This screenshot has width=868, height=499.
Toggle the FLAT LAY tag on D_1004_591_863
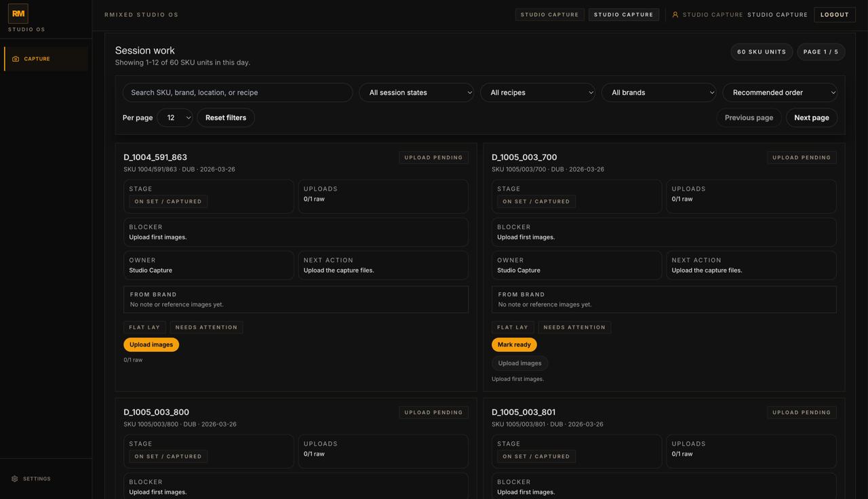pos(144,327)
